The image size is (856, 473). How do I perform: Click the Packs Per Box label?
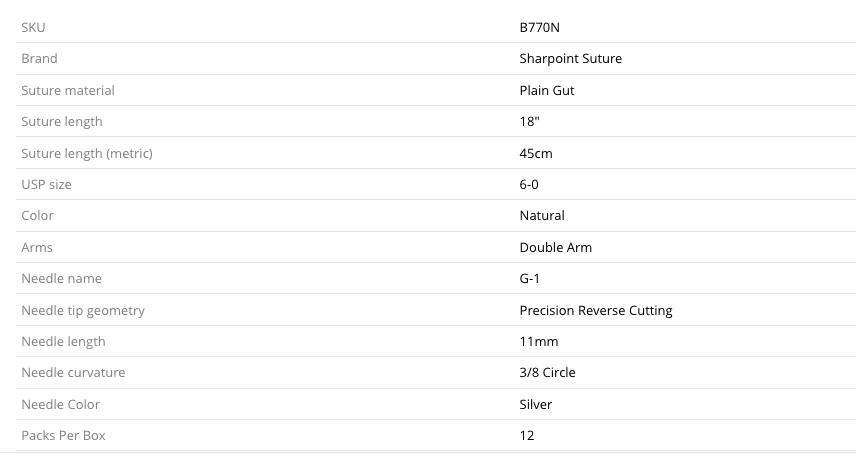(63, 435)
